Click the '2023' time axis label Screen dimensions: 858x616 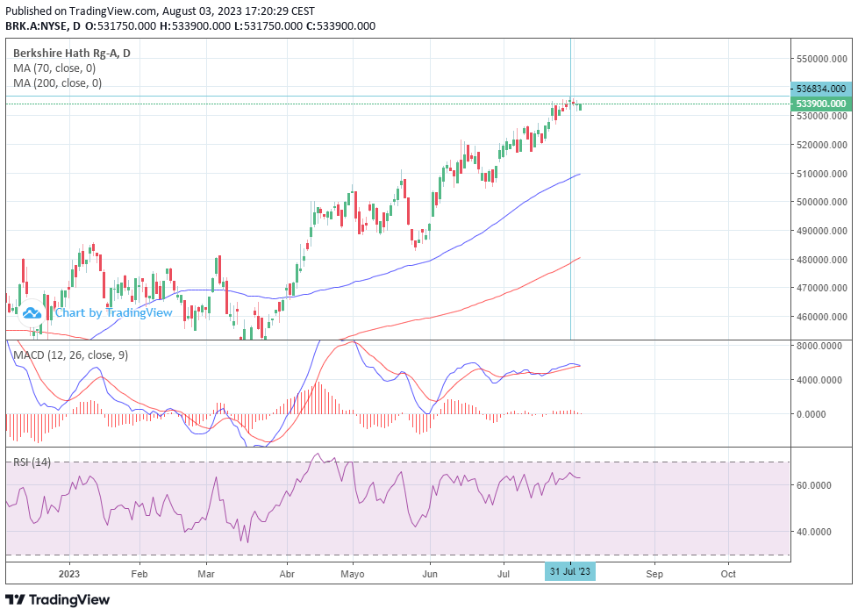coord(69,574)
